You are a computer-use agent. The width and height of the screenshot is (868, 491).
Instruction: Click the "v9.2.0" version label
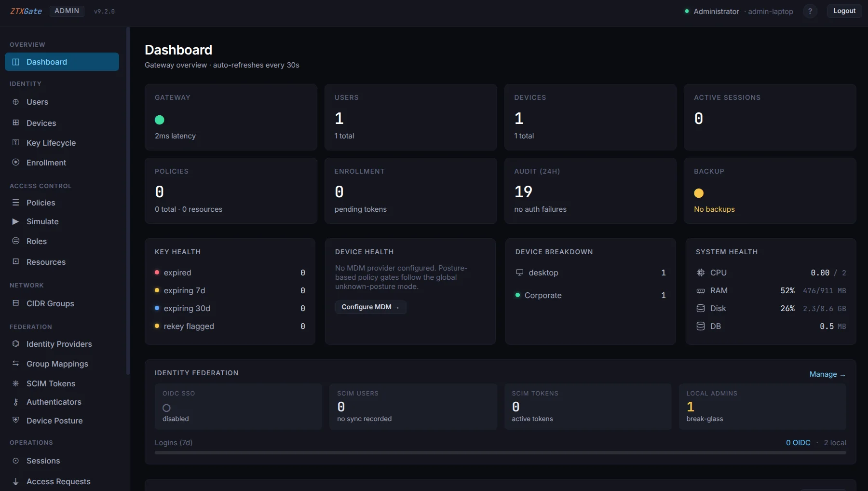click(x=104, y=11)
